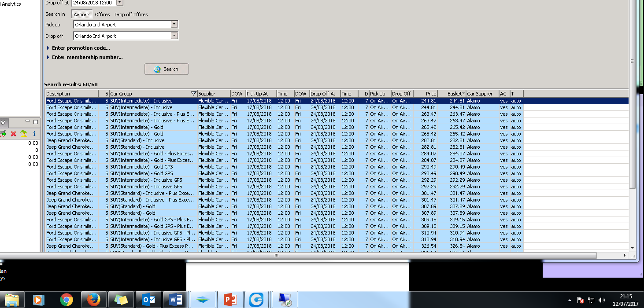Maximize the left basket panel
The height and width of the screenshot is (308, 644).
(36, 122)
